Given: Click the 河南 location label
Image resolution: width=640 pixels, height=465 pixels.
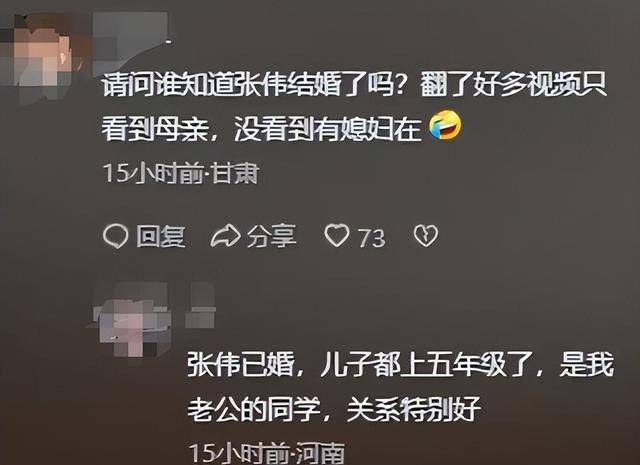Looking at the screenshot, I should pos(320,453).
